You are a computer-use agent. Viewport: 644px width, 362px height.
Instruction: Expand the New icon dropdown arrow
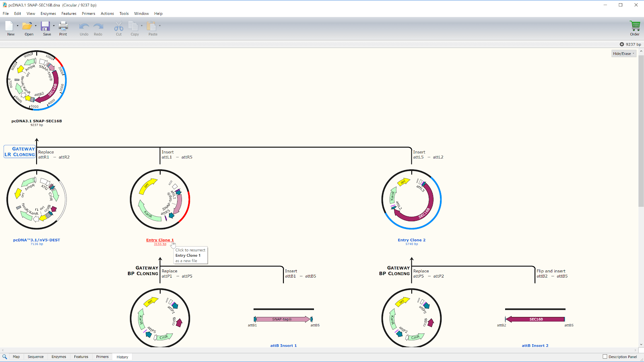(x=17, y=25)
